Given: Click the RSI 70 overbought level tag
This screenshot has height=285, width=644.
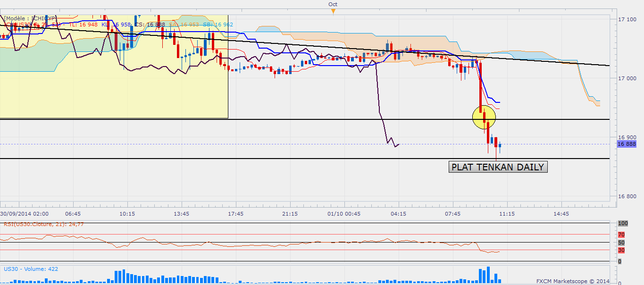Looking at the screenshot, I should pyautogui.click(x=622, y=235).
